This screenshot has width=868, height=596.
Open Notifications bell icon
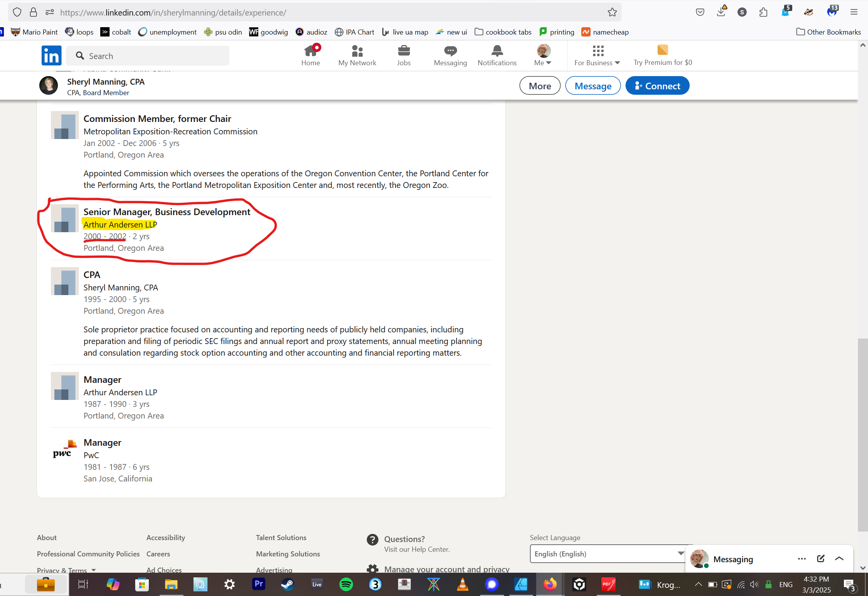point(497,56)
